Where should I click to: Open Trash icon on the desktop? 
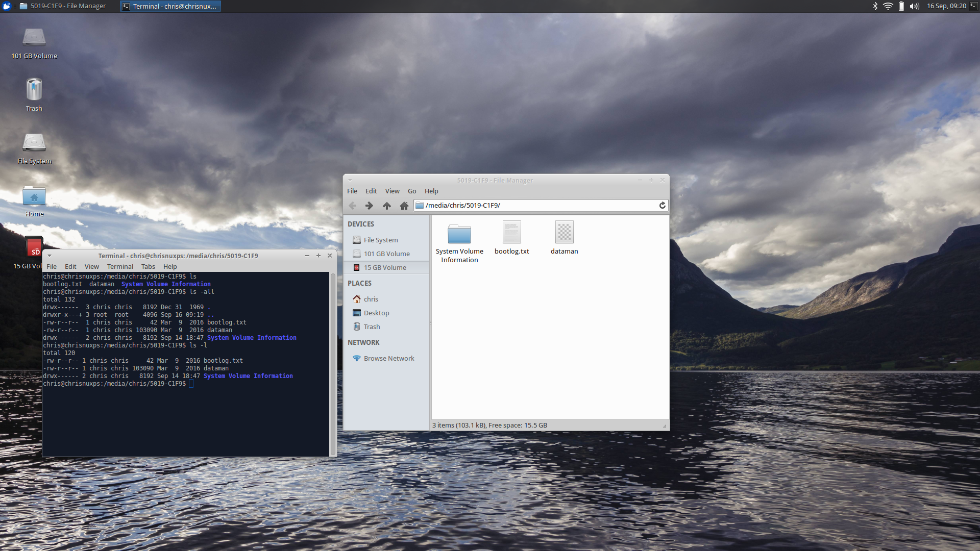coord(34,90)
